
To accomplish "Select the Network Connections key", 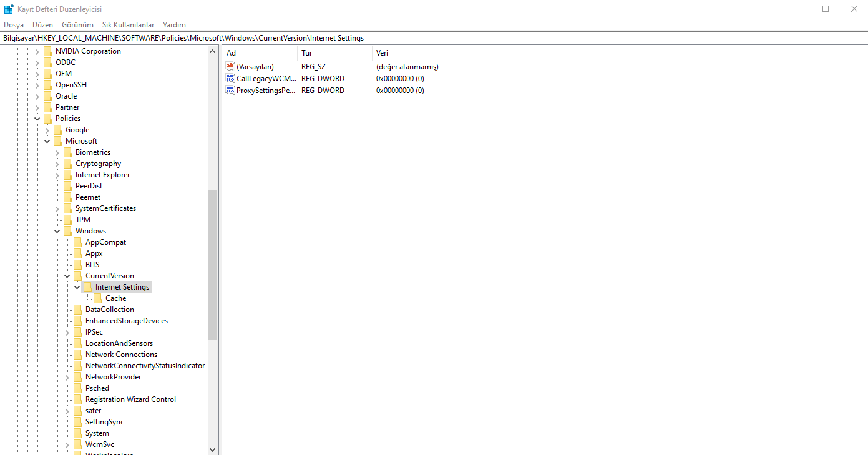I will click(x=121, y=355).
